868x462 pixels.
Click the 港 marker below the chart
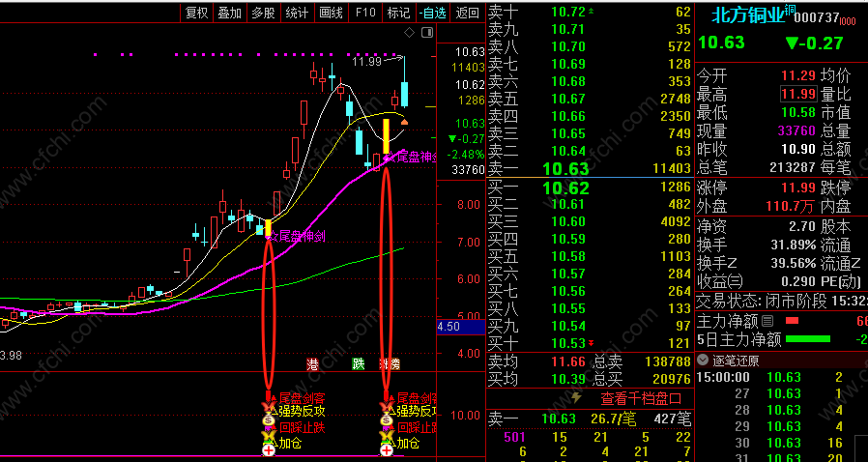pos(312,364)
